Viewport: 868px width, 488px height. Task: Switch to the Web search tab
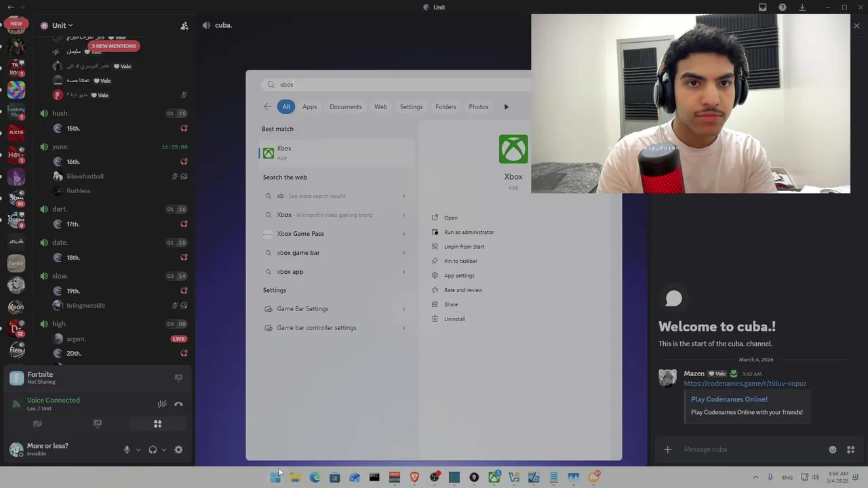(380, 106)
